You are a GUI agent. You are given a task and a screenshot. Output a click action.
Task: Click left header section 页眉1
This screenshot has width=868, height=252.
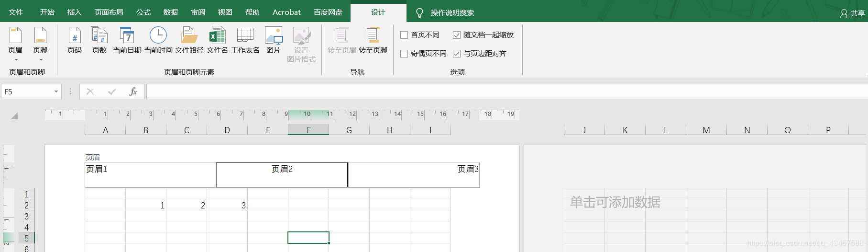(x=150, y=175)
